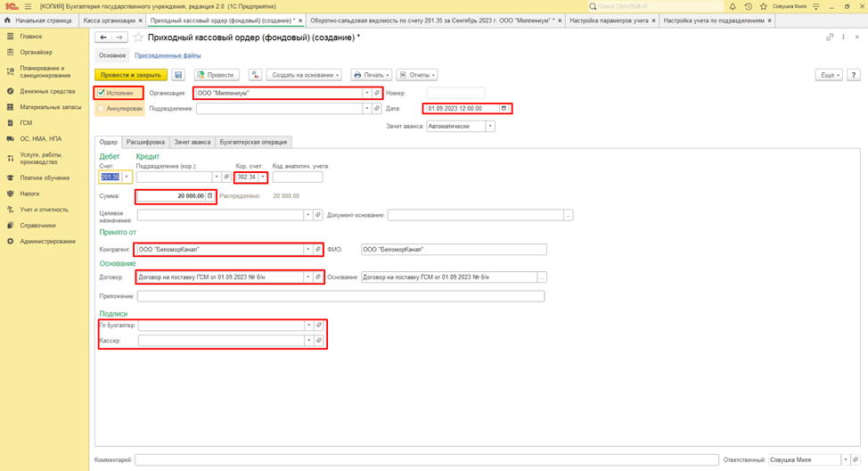Screen dimensions: 868x471
Task: Expand the Контрагент dropdown
Action: [307, 250]
